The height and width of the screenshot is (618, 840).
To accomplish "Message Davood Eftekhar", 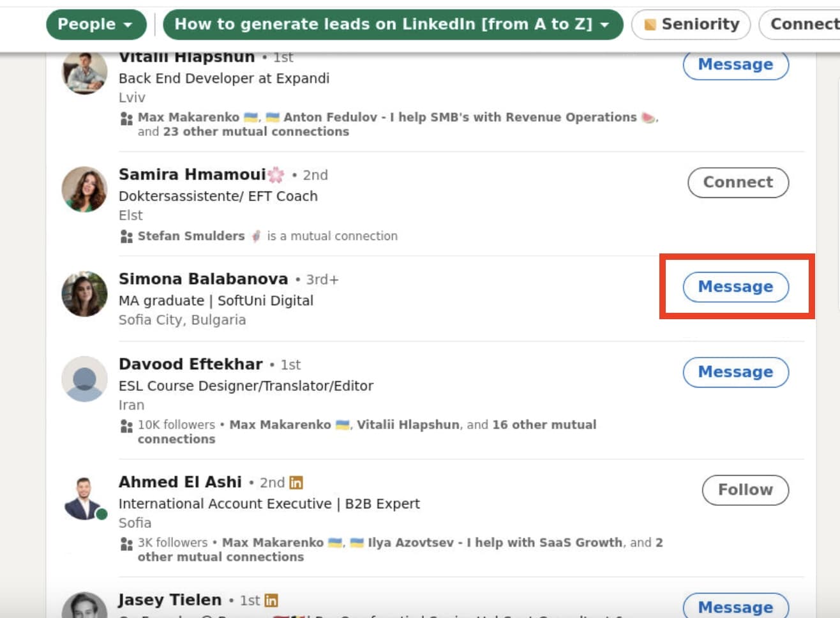I will 735,372.
